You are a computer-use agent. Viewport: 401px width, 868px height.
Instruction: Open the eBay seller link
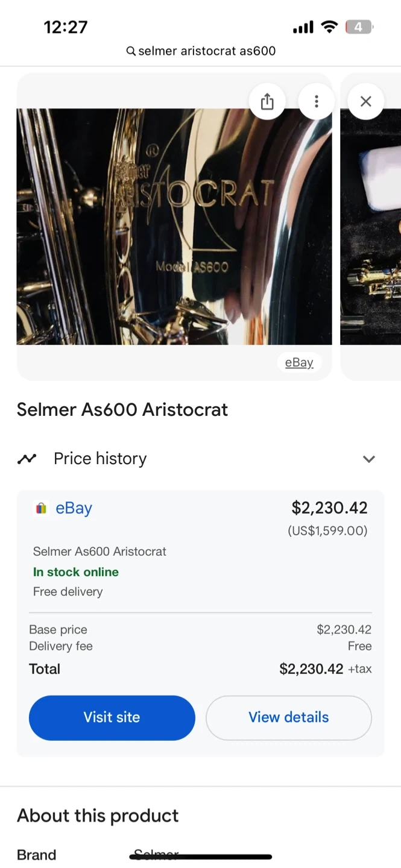pos(74,508)
